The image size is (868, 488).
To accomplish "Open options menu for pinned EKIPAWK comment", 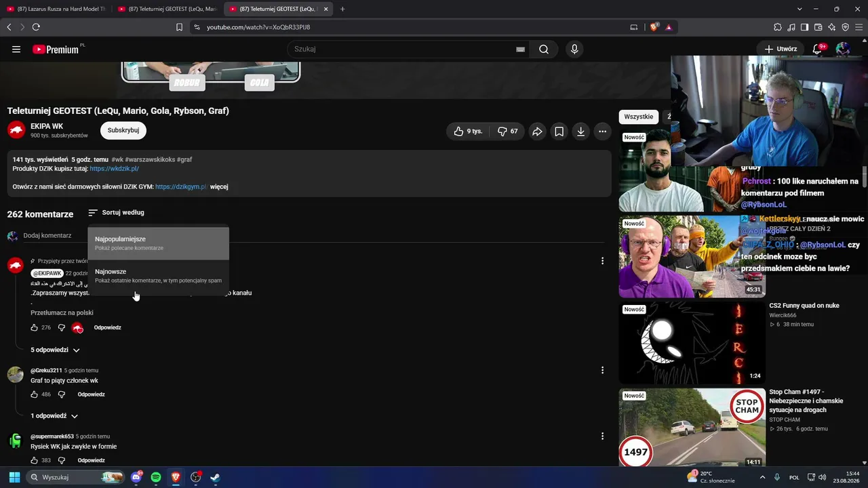I will point(602,261).
